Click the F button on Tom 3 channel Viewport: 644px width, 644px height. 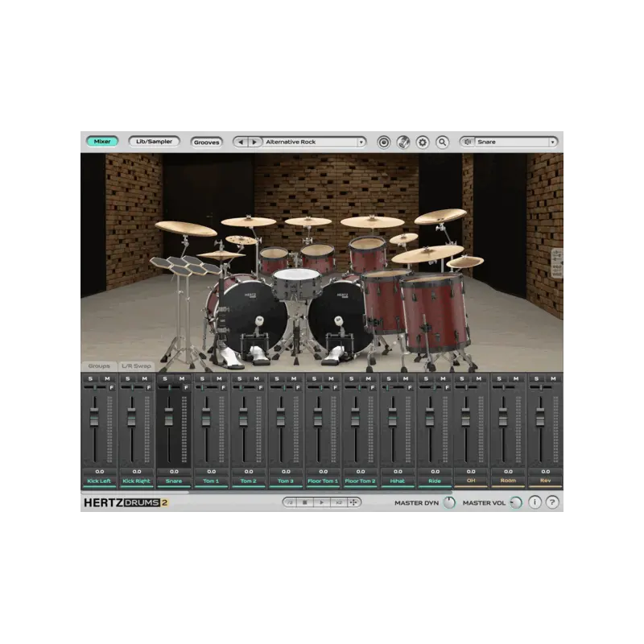(298, 388)
